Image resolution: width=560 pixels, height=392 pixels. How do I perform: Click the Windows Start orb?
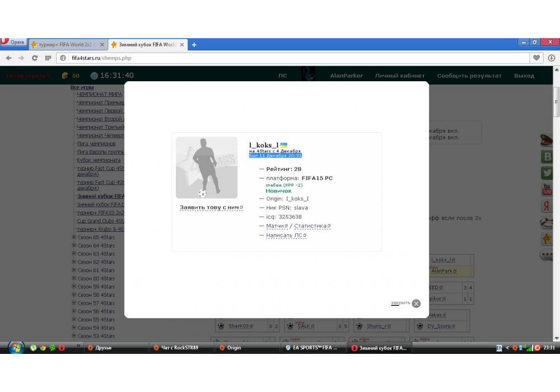15,347
